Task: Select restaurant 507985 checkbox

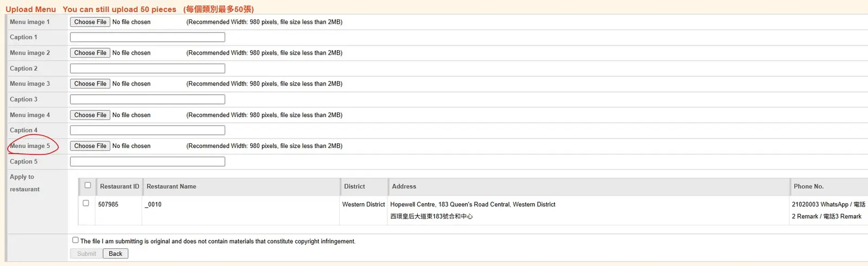Action: [x=86, y=203]
